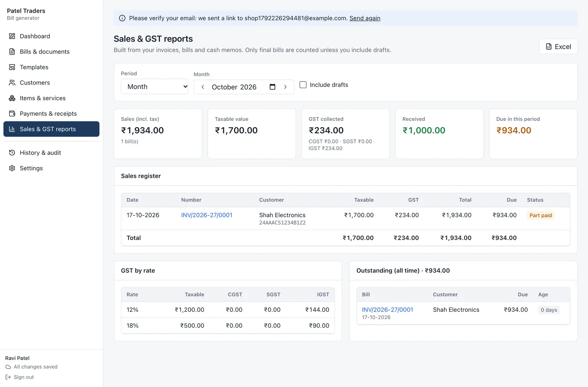Open the Period dropdown showing Month
This screenshot has height=387, width=588.
pos(155,86)
